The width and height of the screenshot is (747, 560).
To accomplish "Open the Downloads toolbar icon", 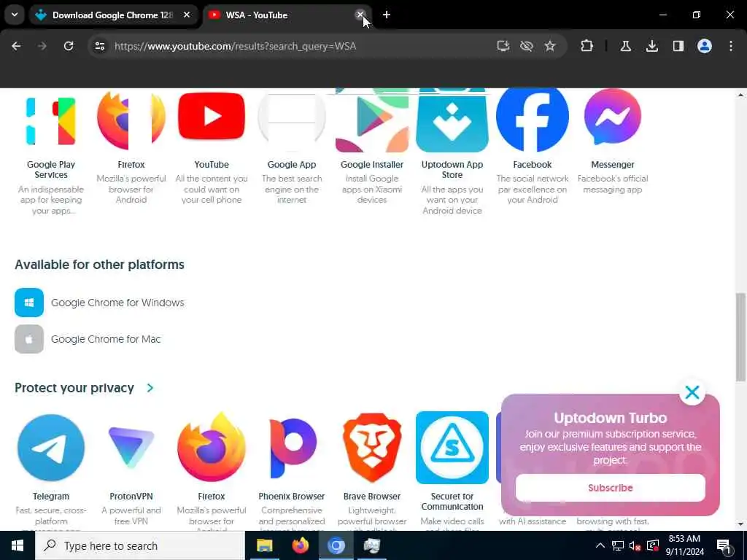I will click(651, 46).
